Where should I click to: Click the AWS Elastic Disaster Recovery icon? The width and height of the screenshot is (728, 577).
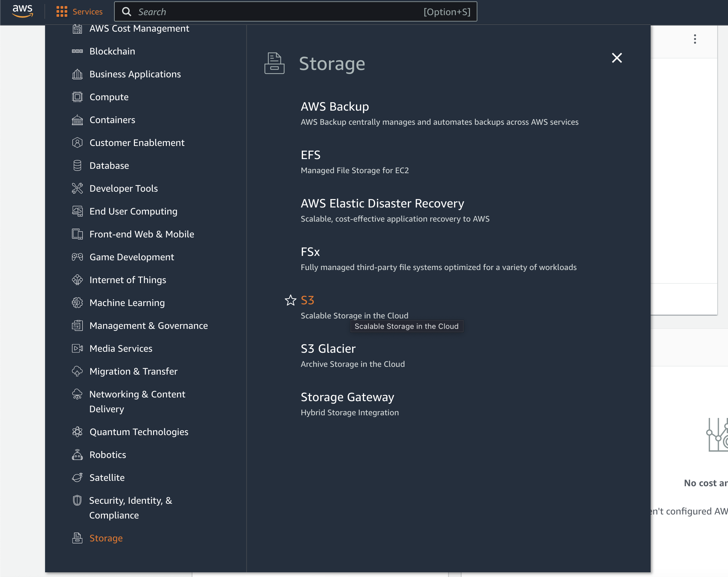383,203
